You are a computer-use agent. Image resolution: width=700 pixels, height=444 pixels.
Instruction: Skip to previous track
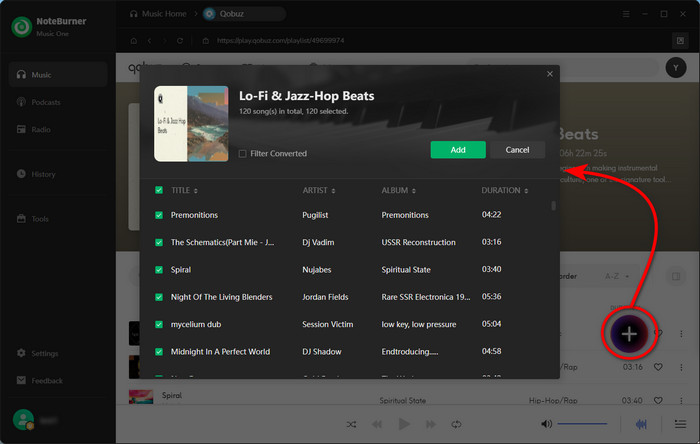tap(377, 424)
